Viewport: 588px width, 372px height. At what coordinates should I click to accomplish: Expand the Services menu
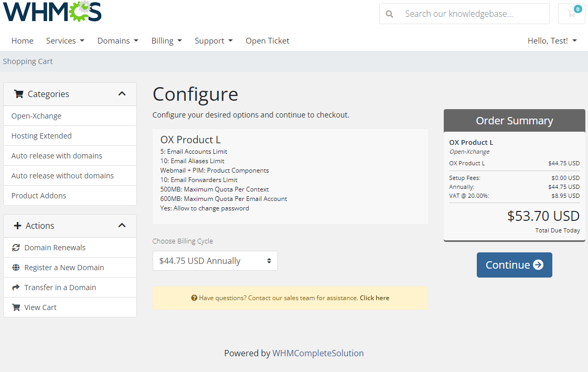point(65,40)
